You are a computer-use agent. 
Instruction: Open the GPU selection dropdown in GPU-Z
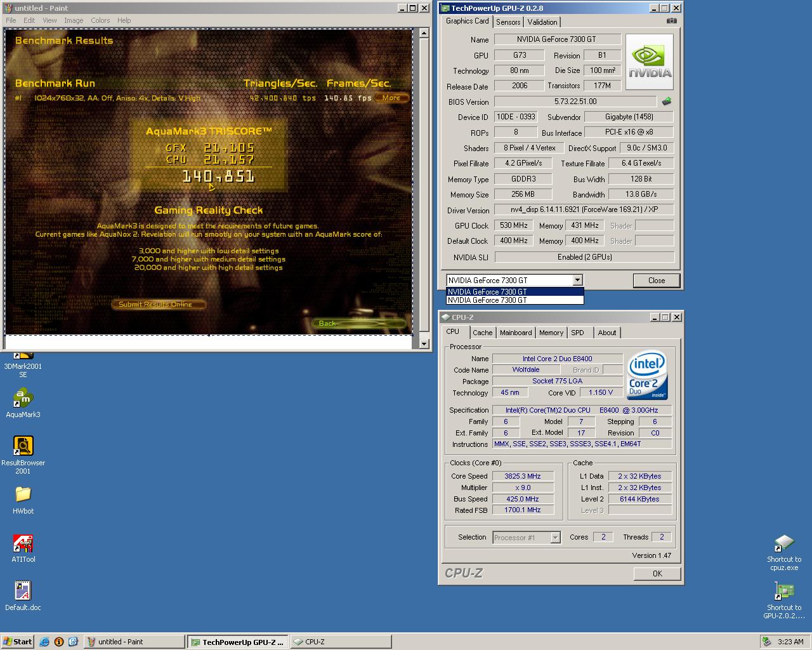pos(577,280)
